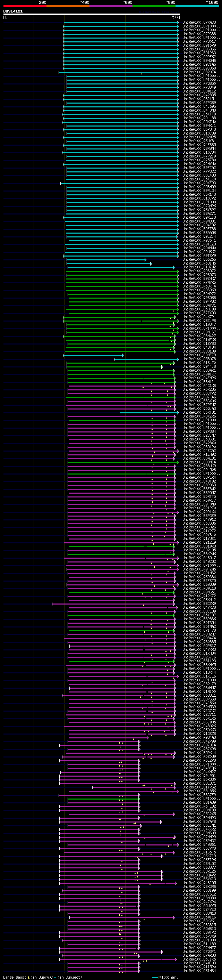Screen dimensions: 222x980
Task: Click the cyan alignment bar for UniRef100_A5BA78
Action: click(x=146, y=359)
